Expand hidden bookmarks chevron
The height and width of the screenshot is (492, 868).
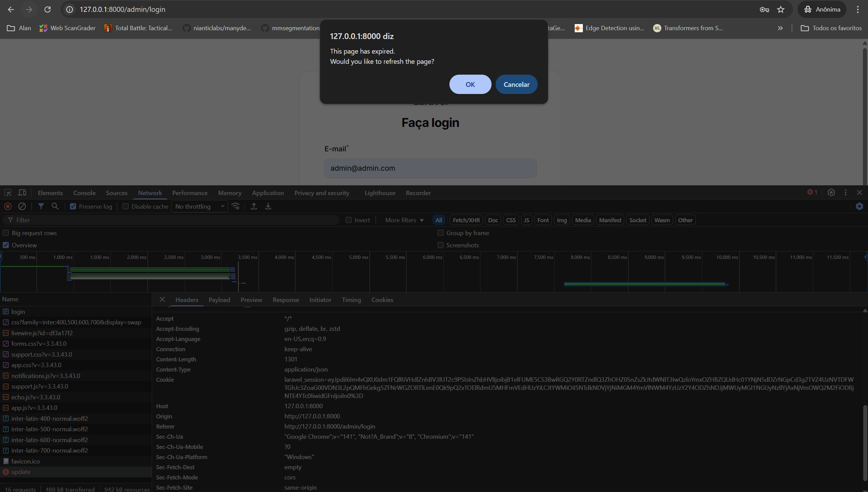pyautogui.click(x=780, y=28)
